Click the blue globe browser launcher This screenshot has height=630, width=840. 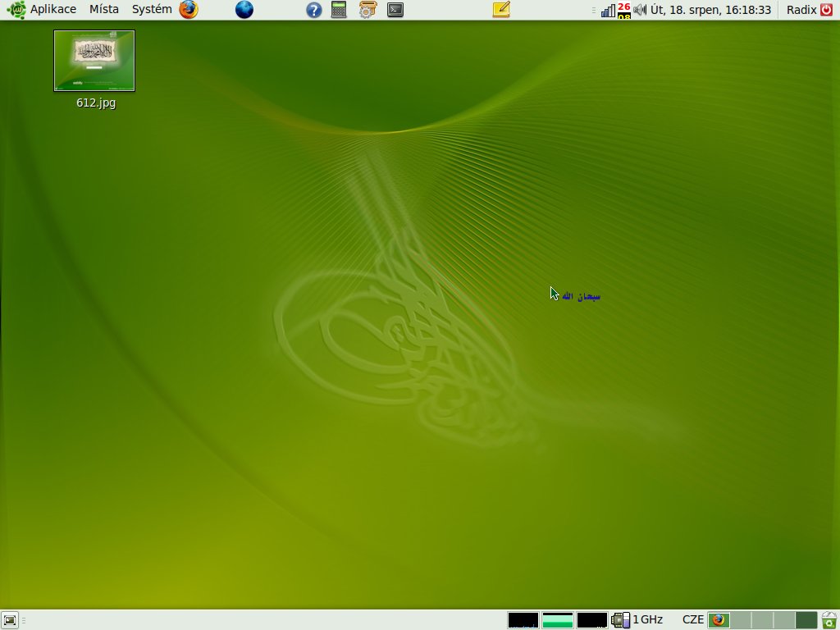pos(244,10)
